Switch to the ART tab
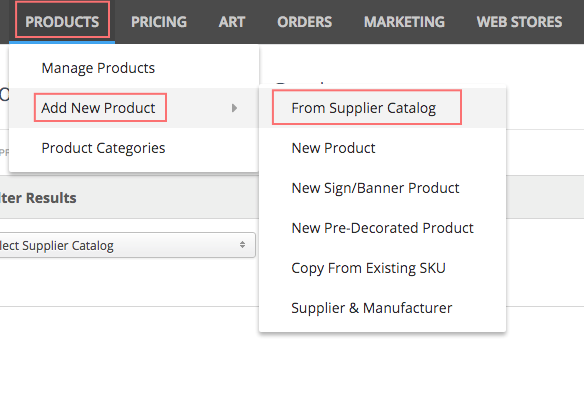Image resolution: width=584 pixels, height=400 pixels. (232, 22)
